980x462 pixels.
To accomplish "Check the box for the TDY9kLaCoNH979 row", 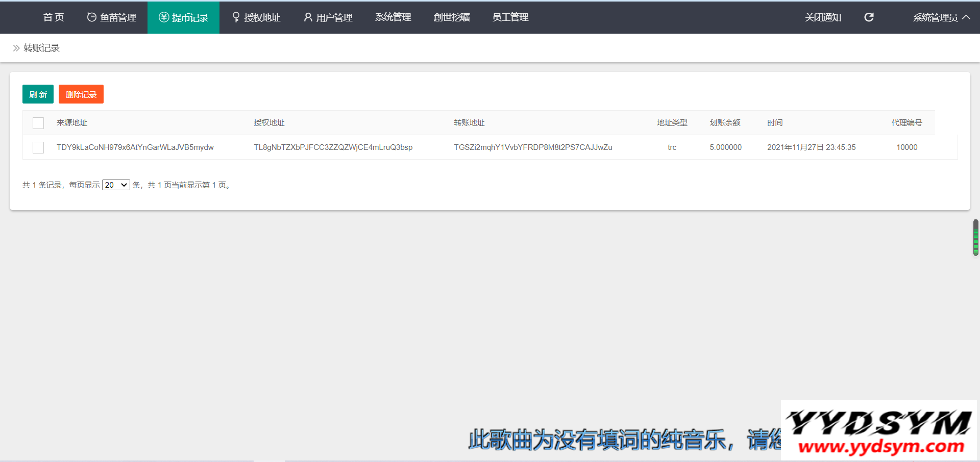I will pos(38,147).
